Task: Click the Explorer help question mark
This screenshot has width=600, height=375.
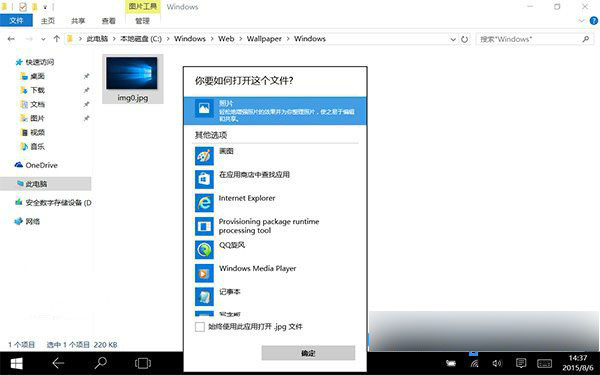Action: [x=593, y=21]
